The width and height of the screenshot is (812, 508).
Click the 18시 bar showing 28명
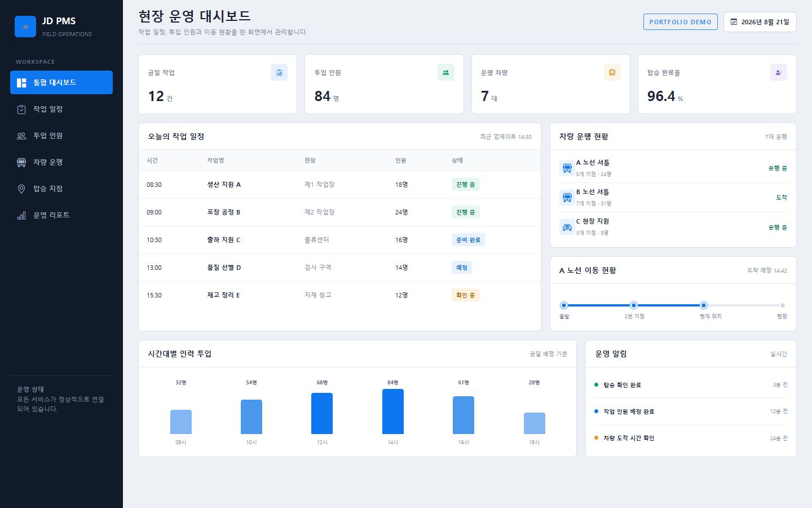pyautogui.click(x=535, y=423)
